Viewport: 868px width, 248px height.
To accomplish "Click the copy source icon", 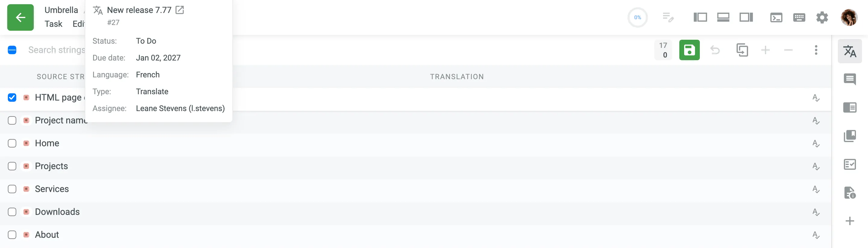I will pyautogui.click(x=742, y=50).
